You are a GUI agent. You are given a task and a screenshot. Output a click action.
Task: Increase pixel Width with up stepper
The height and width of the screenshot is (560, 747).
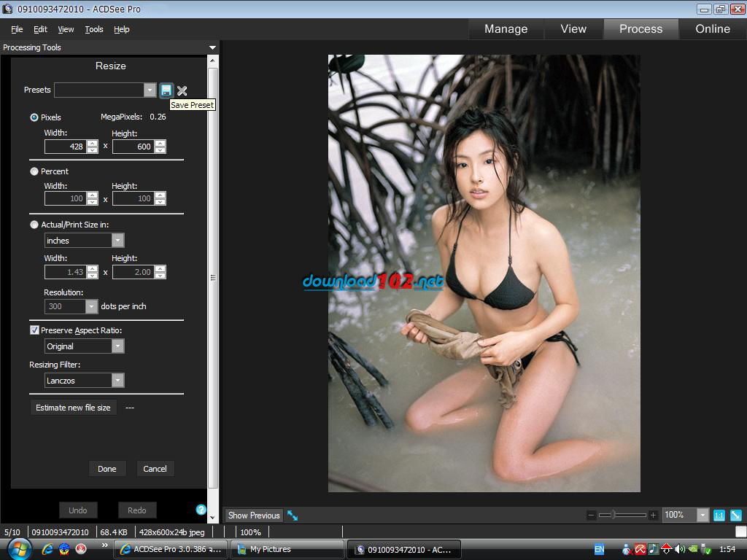[93, 144]
